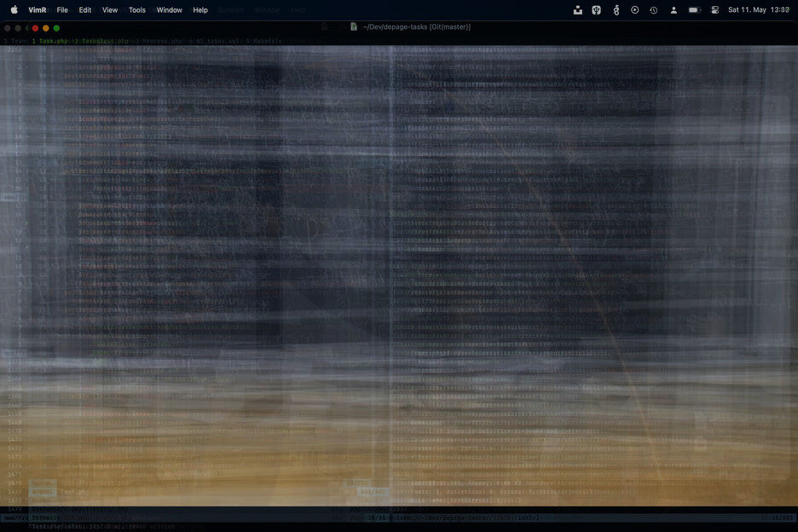The image size is (798, 532).
Task: Close the VimR window with the red button
Action: [x=35, y=28]
